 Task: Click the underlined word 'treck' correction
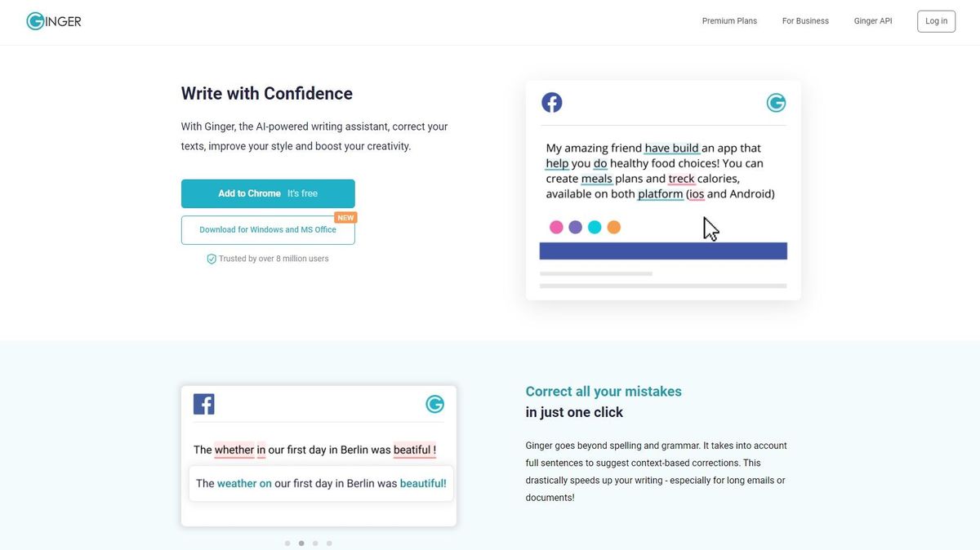pos(680,178)
